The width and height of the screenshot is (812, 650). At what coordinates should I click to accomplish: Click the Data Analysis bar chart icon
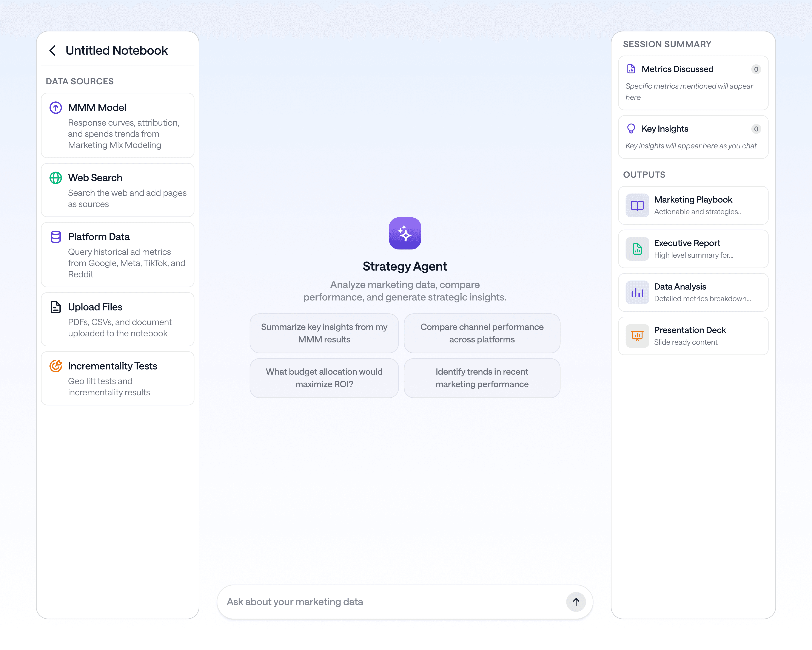[637, 292]
